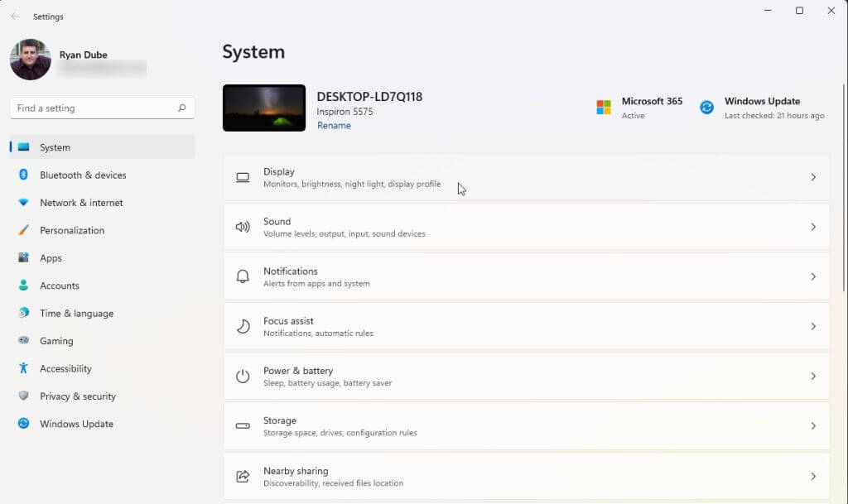The height and width of the screenshot is (504, 848).
Task: Switch to Time & language settings
Action: pos(76,314)
